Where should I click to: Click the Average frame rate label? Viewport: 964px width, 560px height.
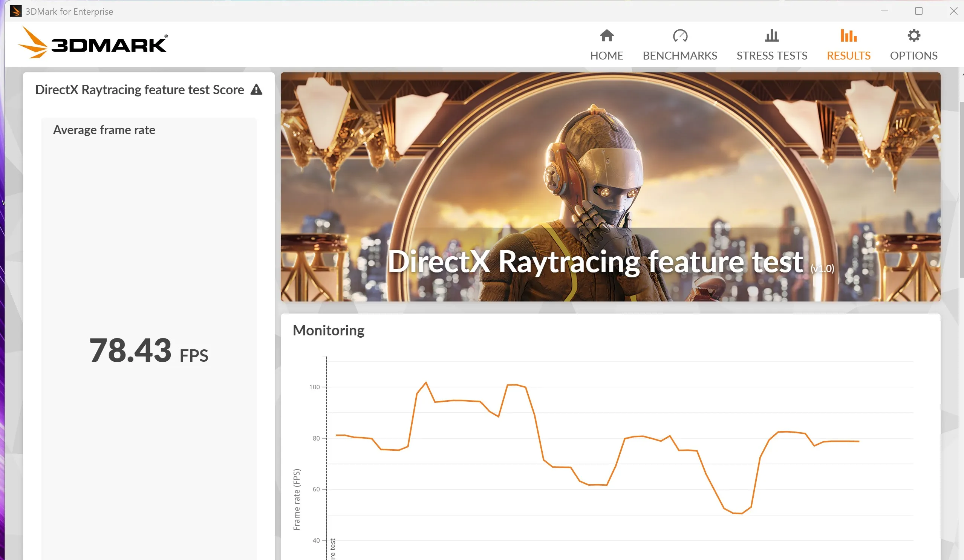click(x=104, y=130)
